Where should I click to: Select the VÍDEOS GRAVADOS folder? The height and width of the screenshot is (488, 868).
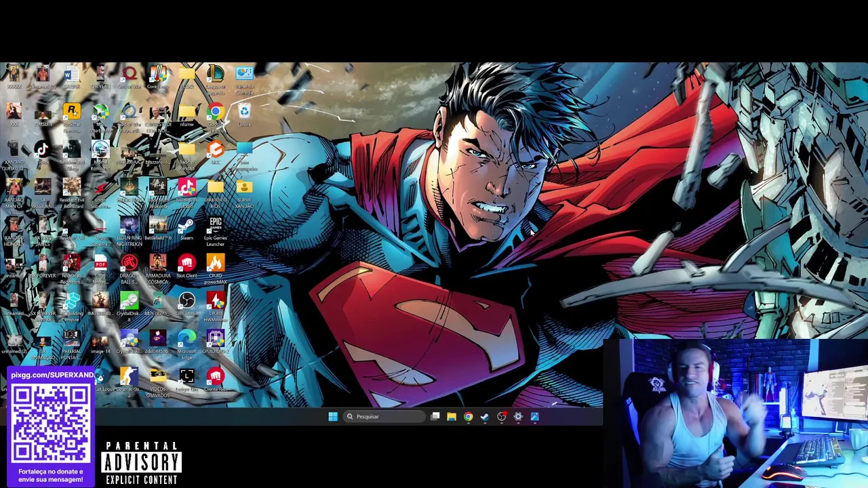pos(158,383)
